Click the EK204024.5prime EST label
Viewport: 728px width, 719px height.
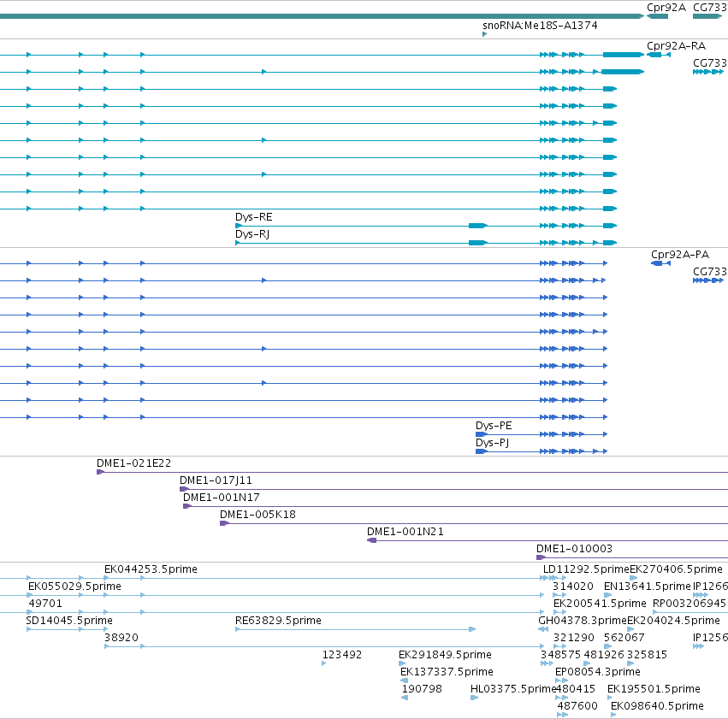point(674,620)
